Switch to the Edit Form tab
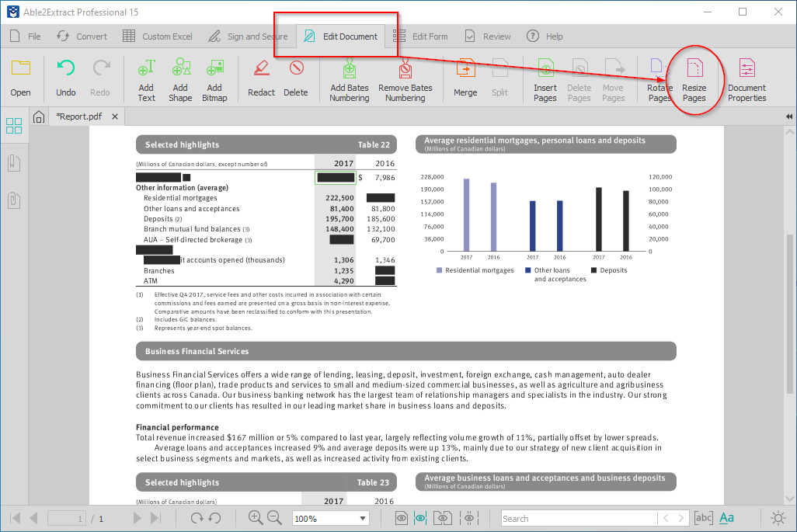Screen dimensions: 797x532 coord(420,37)
